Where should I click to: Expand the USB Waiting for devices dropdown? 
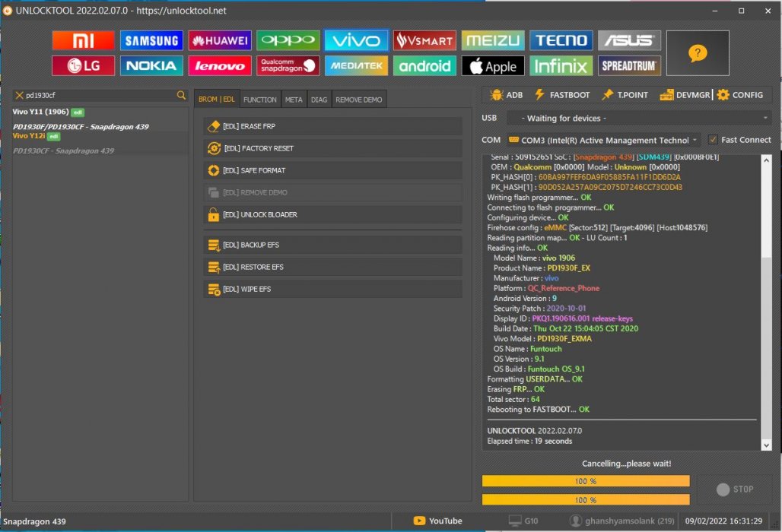pos(639,118)
